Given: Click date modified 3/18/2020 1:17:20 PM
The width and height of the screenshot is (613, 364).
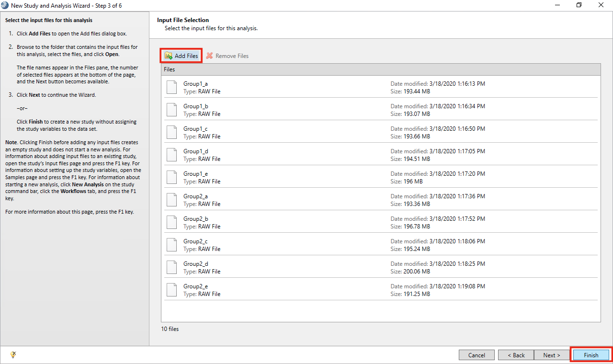Looking at the screenshot, I should point(457,174).
